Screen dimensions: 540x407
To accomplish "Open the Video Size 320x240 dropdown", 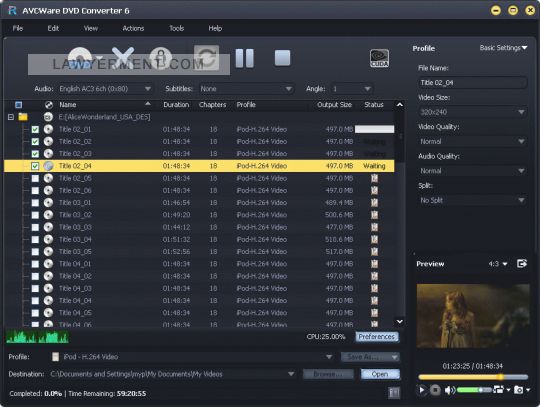I will (x=472, y=112).
